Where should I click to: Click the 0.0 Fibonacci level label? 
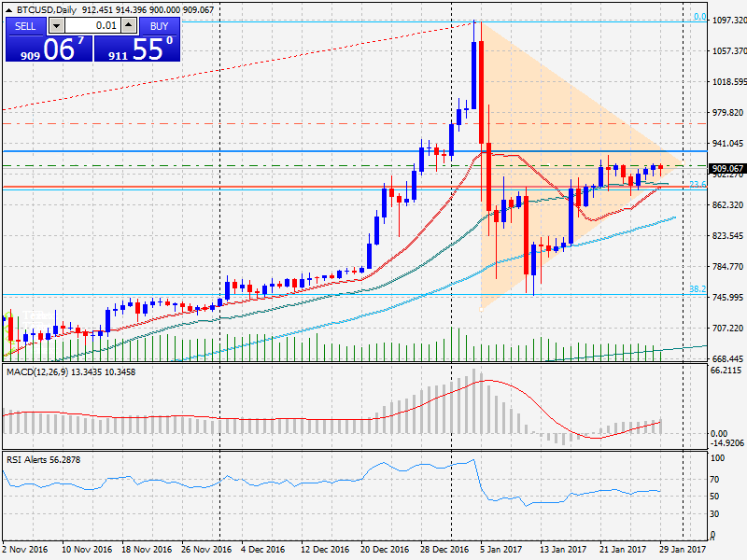tap(699, 17)
